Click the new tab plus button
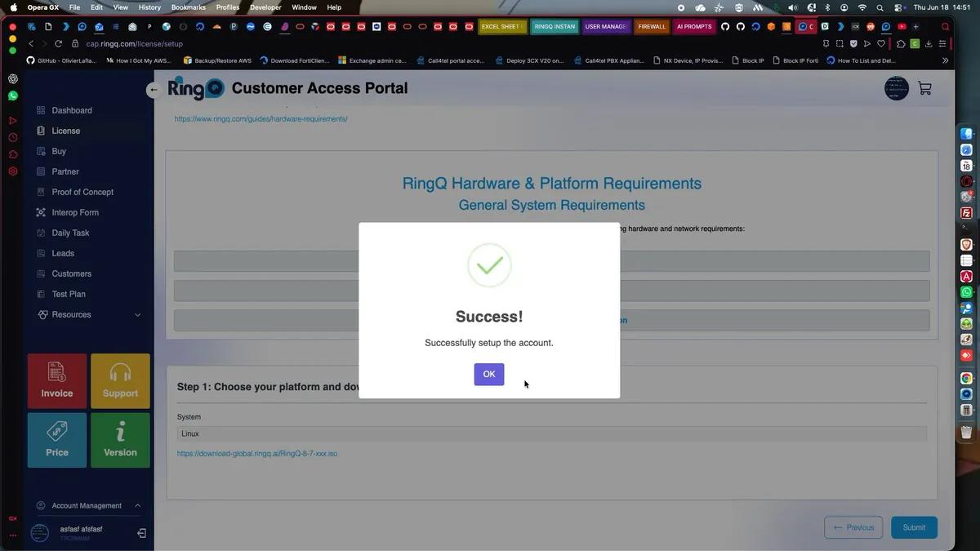Screen dimensions: 980x551 pos(915,27)
